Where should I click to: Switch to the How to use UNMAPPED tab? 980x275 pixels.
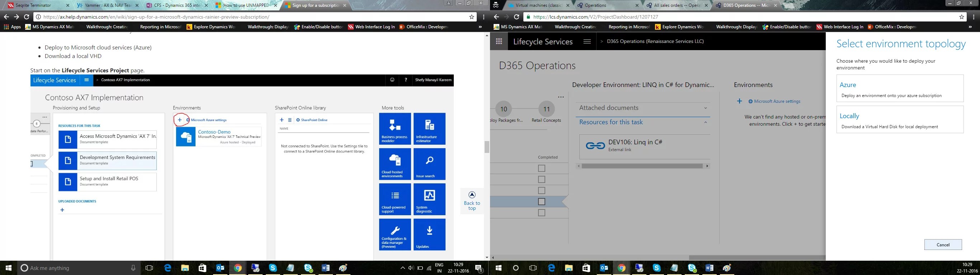(246, 5)
